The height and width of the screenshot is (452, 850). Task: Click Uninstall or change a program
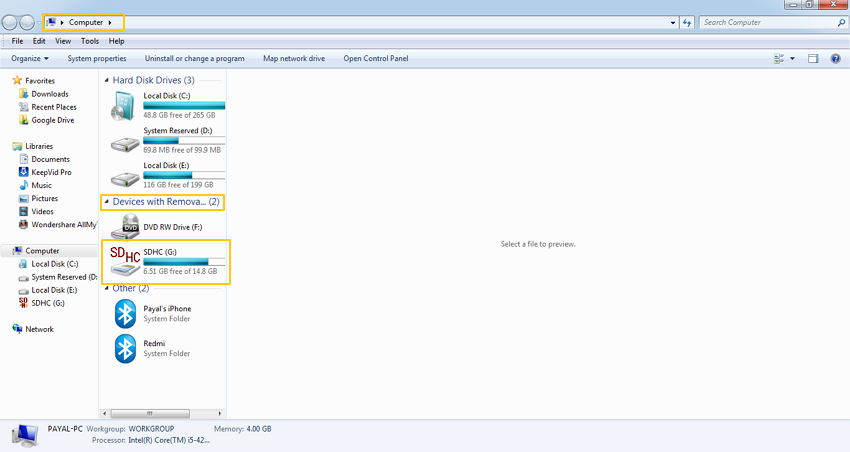coord(195,59)
